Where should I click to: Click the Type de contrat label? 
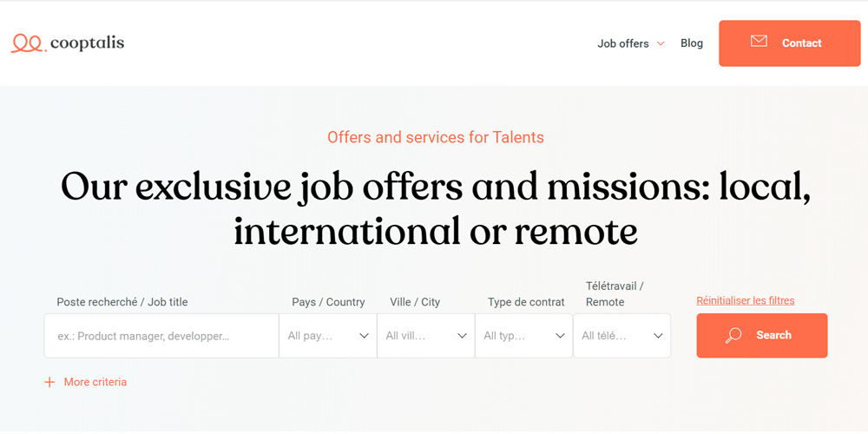527,302
